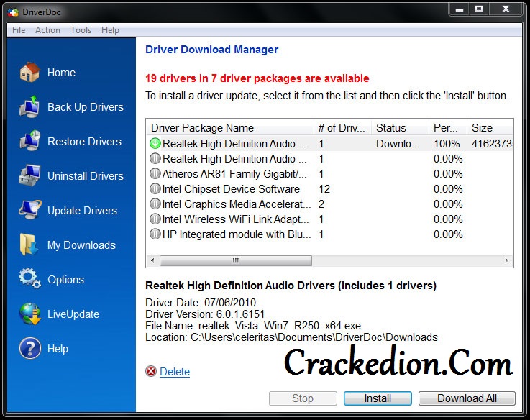Viewport: 530px width, 420px height.
Task: Click the Back Up Drivers monitor icon
Action: click(29, 107)
